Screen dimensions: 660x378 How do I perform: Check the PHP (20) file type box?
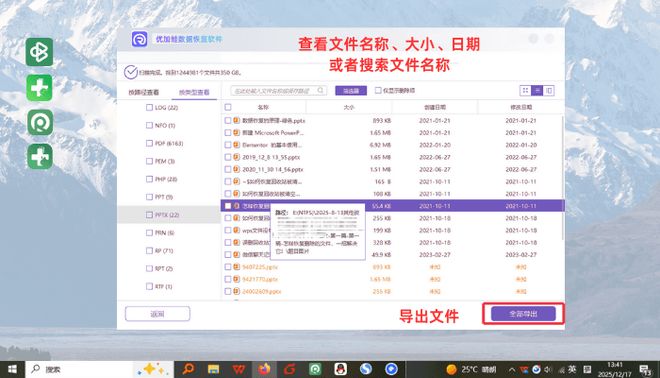coord(149,179)
